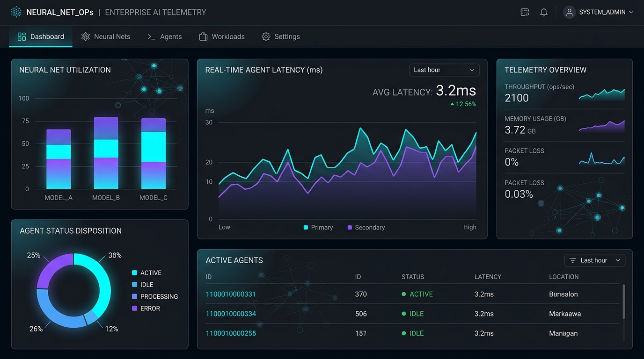Open the Settings tab
The width and height of the screenshot is (644, 359).
[x=281, y=36]
